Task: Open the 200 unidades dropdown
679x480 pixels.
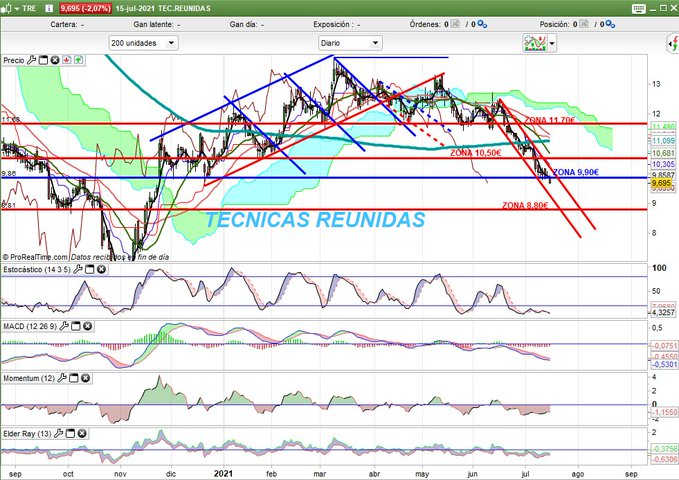Action: pos(143,43)
